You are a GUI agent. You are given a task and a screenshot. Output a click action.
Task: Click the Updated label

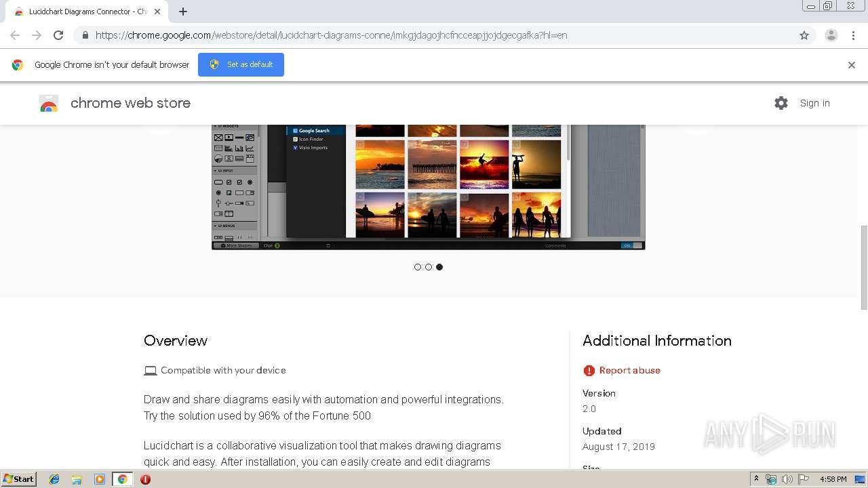[602, 431]
